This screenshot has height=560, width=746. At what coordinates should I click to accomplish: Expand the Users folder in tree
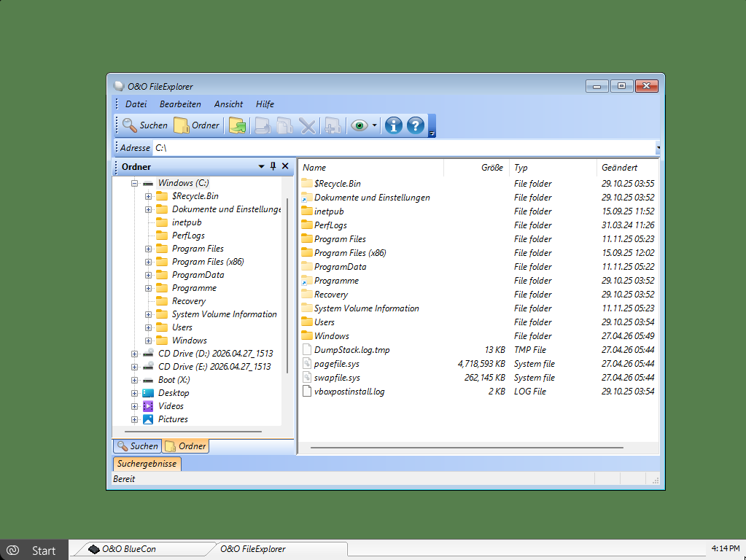pyautogui.click(x=148, y=327)
